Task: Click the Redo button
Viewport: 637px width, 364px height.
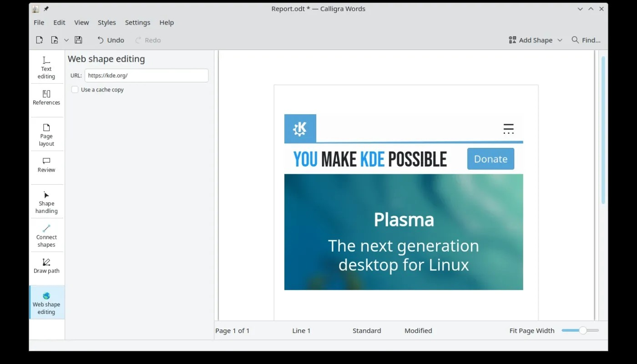Action: 148,40
